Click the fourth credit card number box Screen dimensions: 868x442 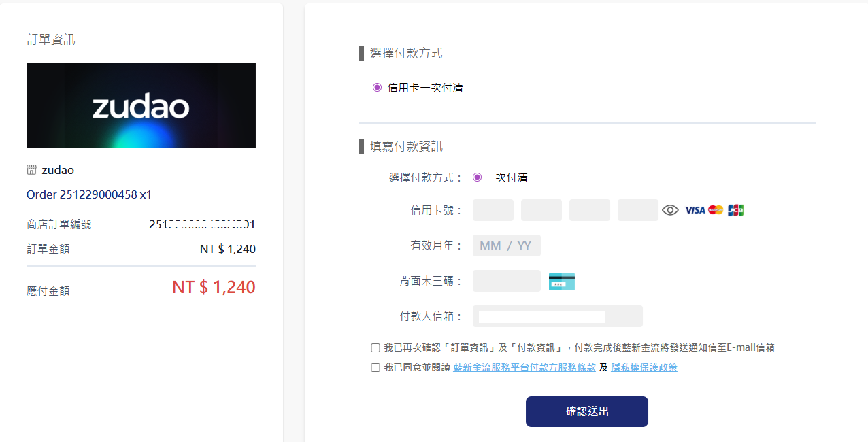[x=638, y=210]
